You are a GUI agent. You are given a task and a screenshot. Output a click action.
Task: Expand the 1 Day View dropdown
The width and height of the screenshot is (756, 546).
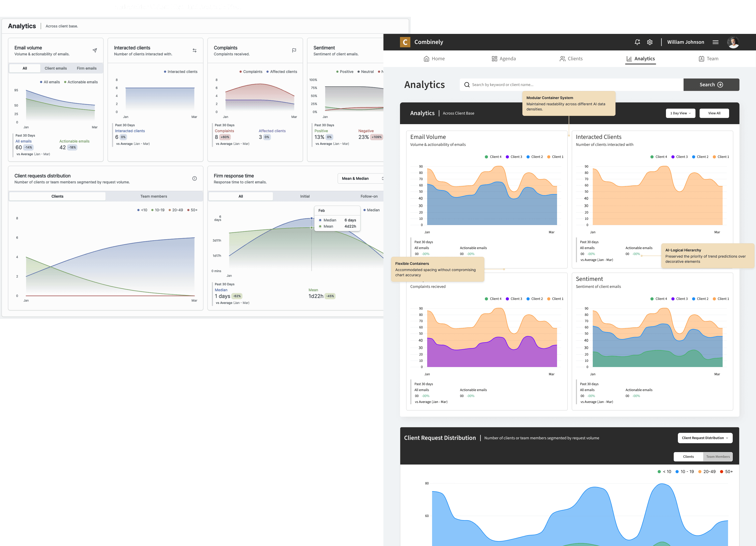[680, 113]
